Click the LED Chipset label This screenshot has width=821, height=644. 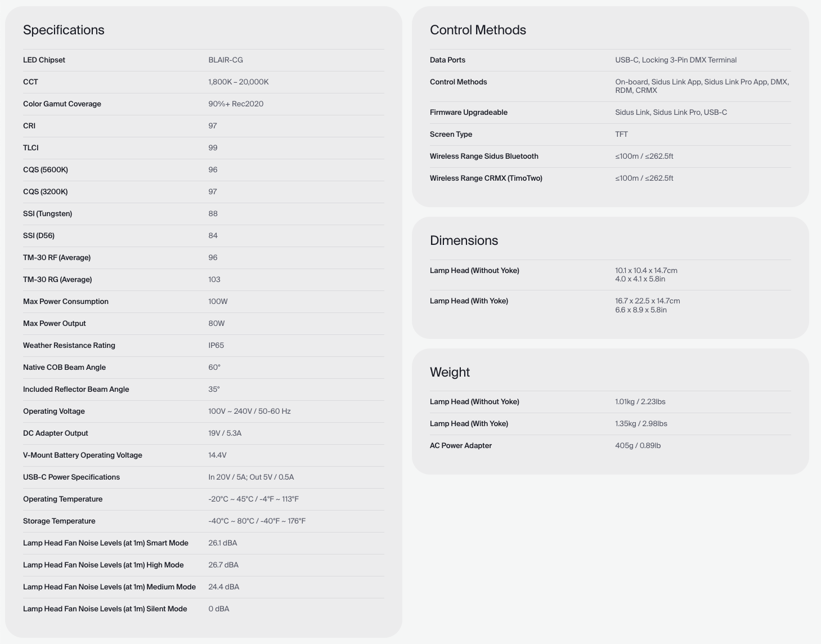click(44, 60)
